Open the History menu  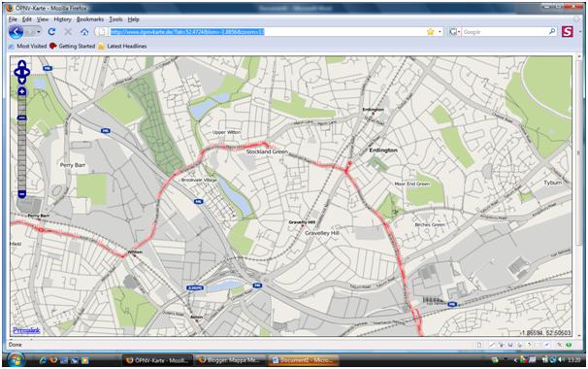tap(62, 19)
